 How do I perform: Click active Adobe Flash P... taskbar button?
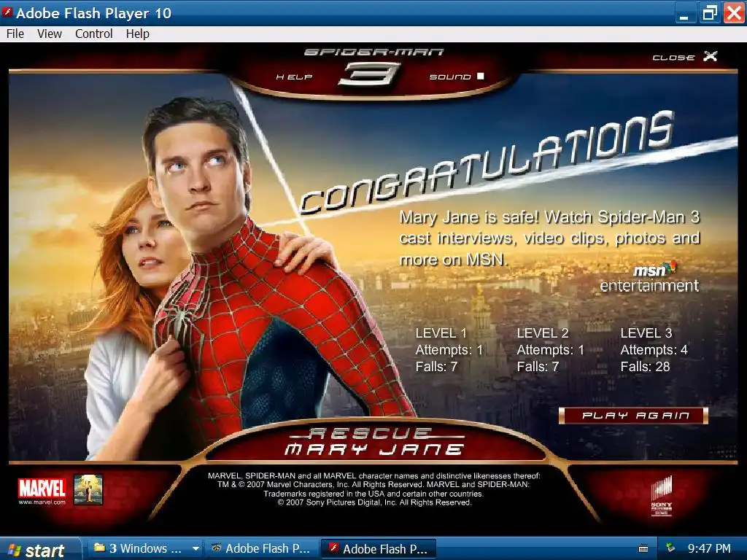[x=379, y=548]
